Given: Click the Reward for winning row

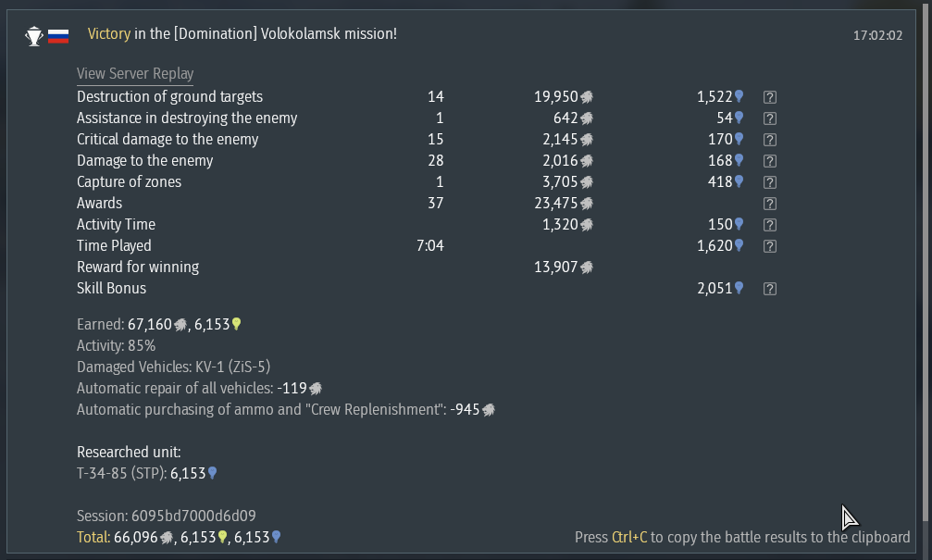Looking at the screenshot, I should (138, 268).
